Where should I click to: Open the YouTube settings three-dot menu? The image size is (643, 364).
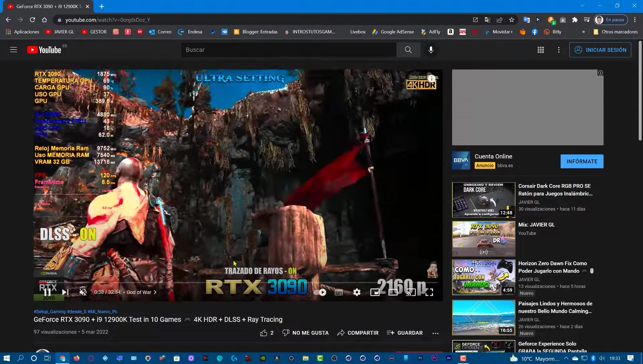click(559, 50)
